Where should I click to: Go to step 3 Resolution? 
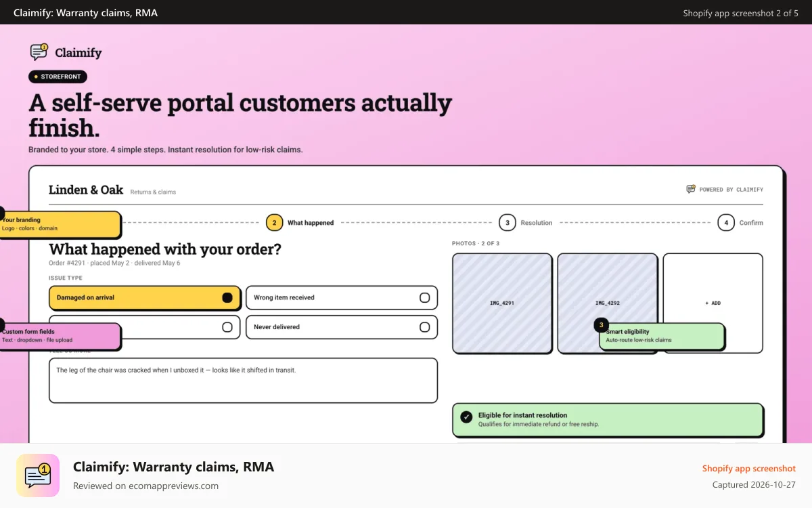526,223
